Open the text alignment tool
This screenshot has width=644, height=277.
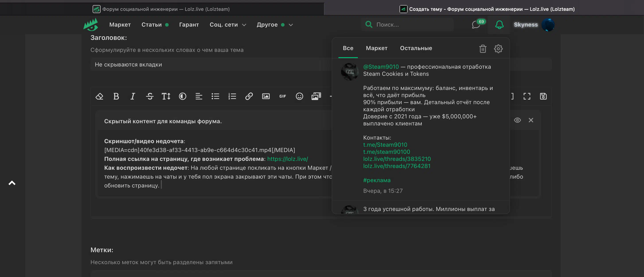click(x=199, y=96)
